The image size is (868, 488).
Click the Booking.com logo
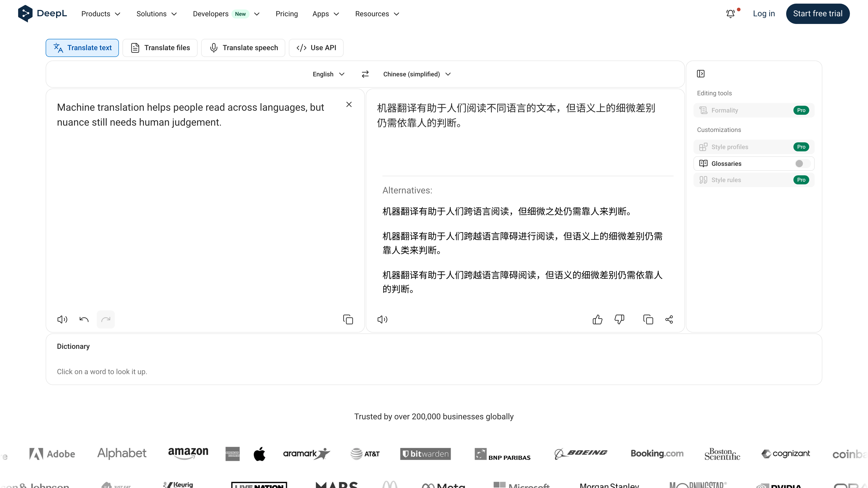(x=657, y=454)
